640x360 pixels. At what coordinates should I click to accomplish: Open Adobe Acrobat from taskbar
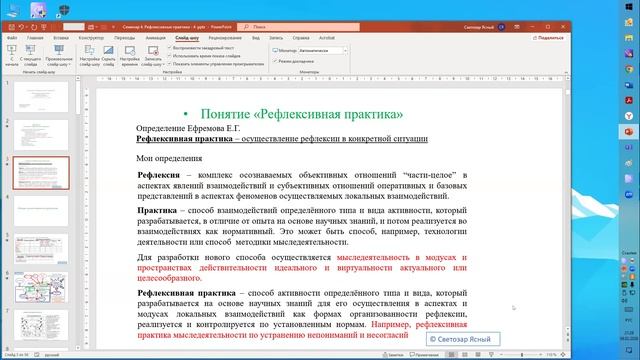(x=629, y=100)
